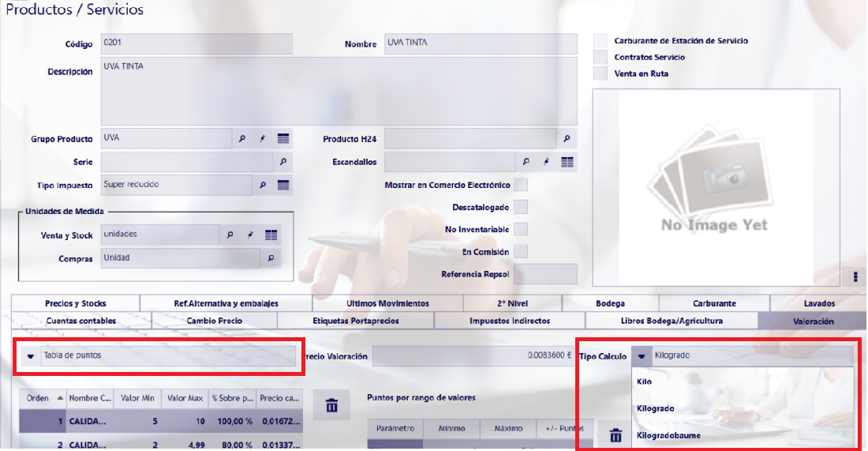Click the trash icon beside the quality table
Viewport: 868px width, 451px height.
click(x=331, y=406)
